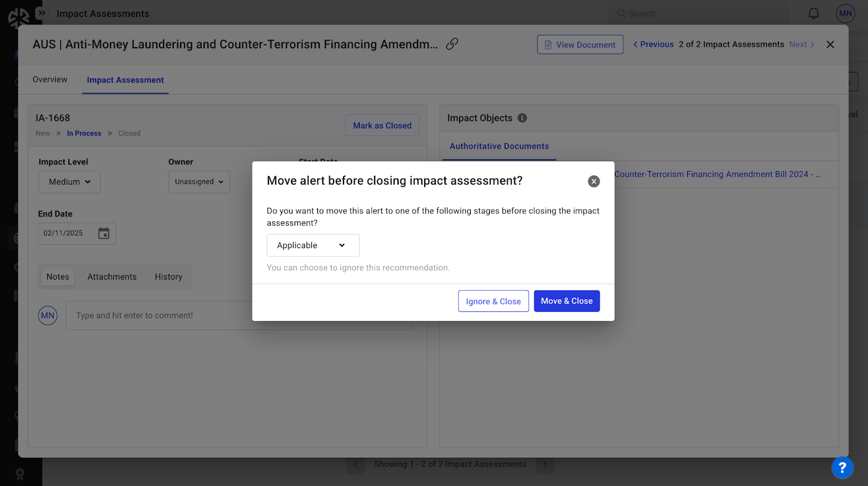The width and height of the screenshot is (868, 486).
Task: Switch to the Overview tab
Action: 50,80
